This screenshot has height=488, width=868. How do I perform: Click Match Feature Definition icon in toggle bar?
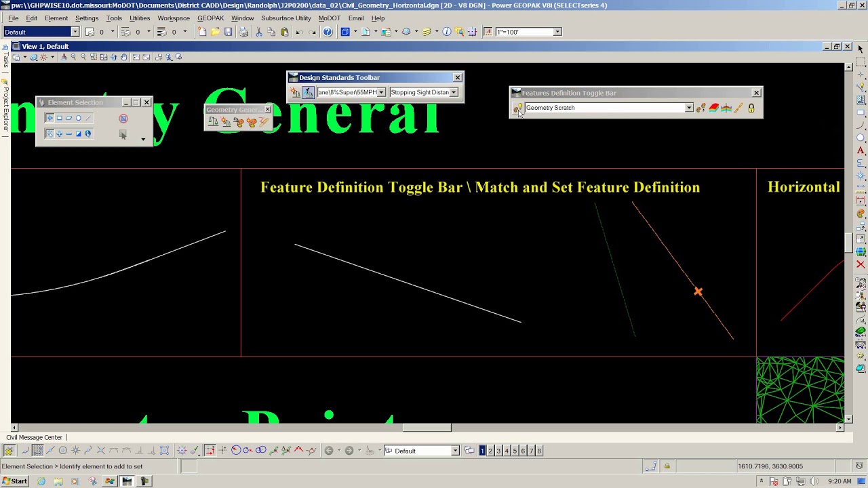[x=701, y=108]
